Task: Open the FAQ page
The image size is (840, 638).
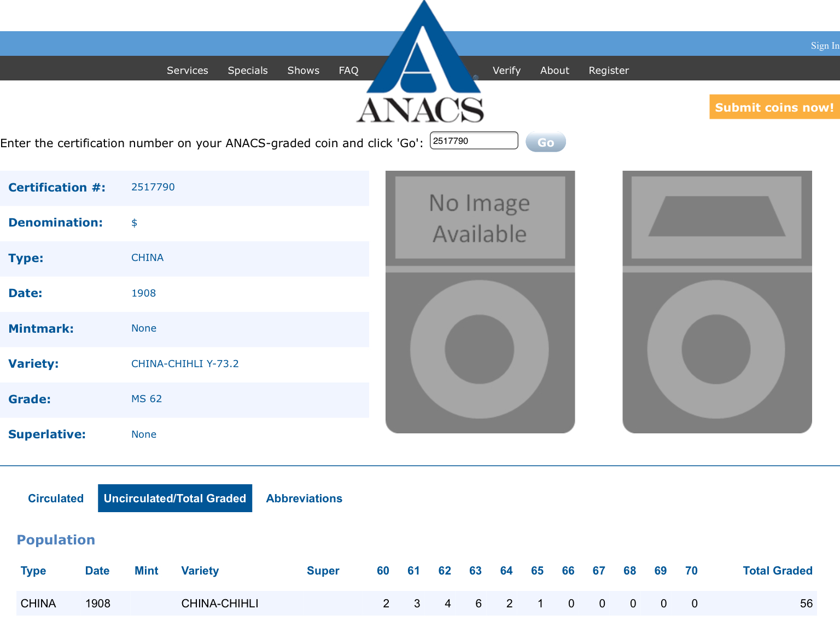Action: click(348, 71)
